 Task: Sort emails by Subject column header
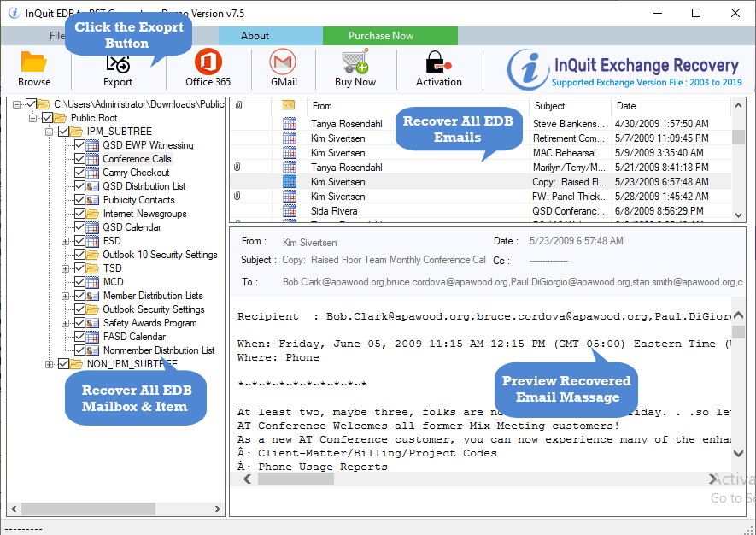549,106
